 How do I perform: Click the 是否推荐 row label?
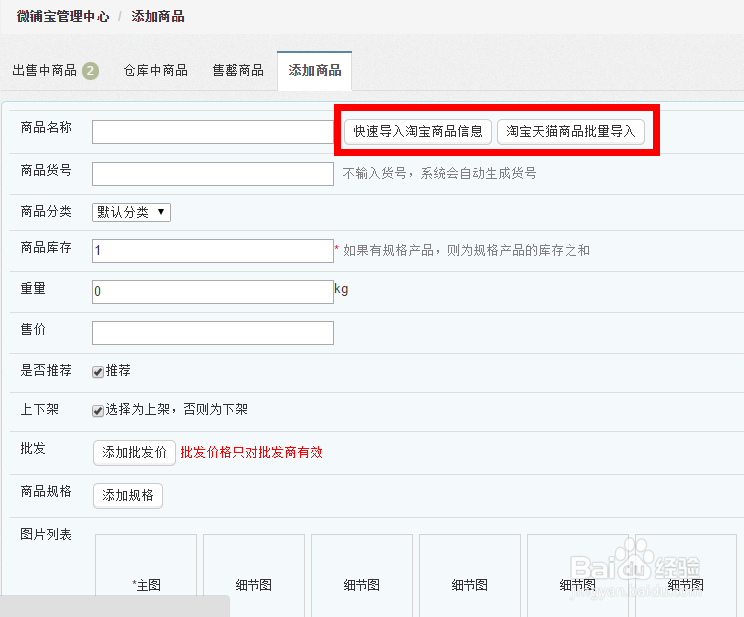pyautogui.click(x=46, y=370)
